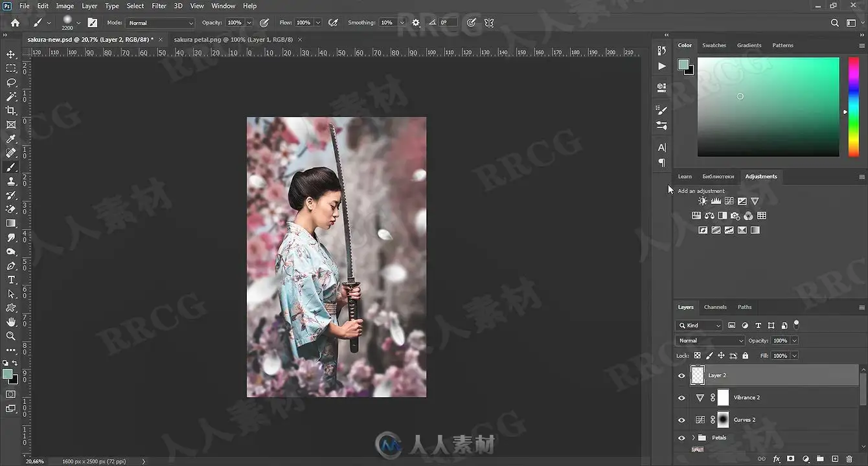Screen dimensions: 868x466
Task: Select the Hand tool
Action: [11, 322]
